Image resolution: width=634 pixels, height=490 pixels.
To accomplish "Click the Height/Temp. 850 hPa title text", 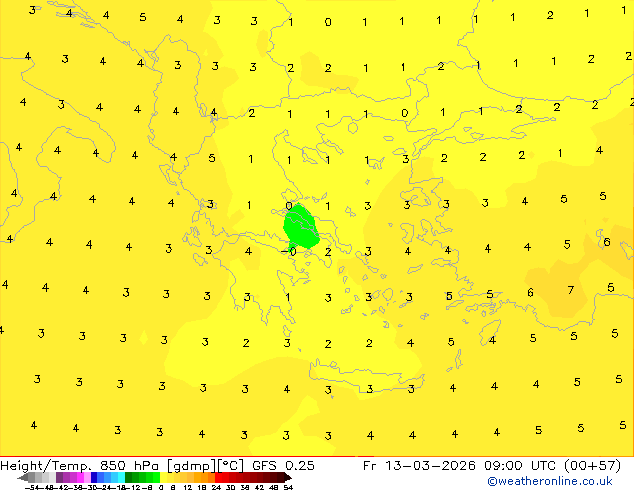I will [81, 465].
